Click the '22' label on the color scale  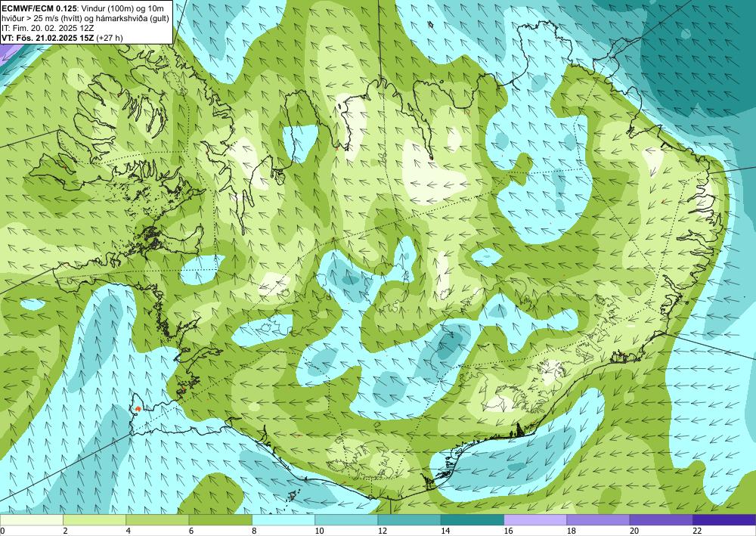[697, 531]
